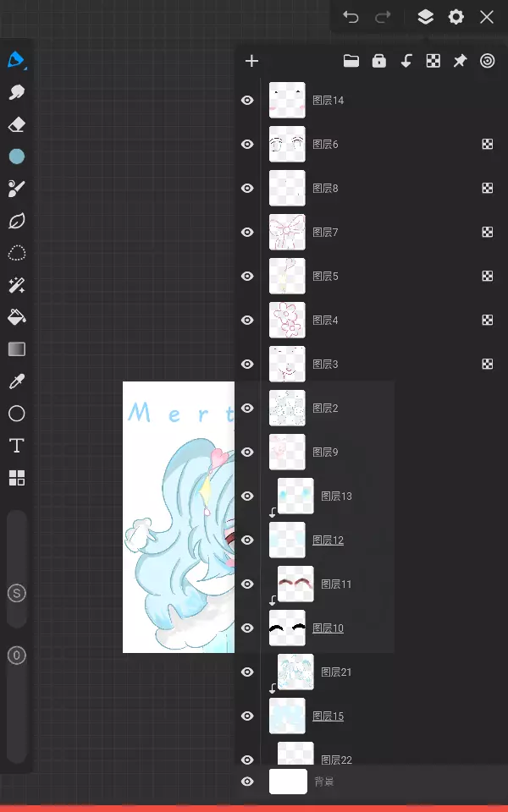Hide layer 图层4

[x=247, y=320]
